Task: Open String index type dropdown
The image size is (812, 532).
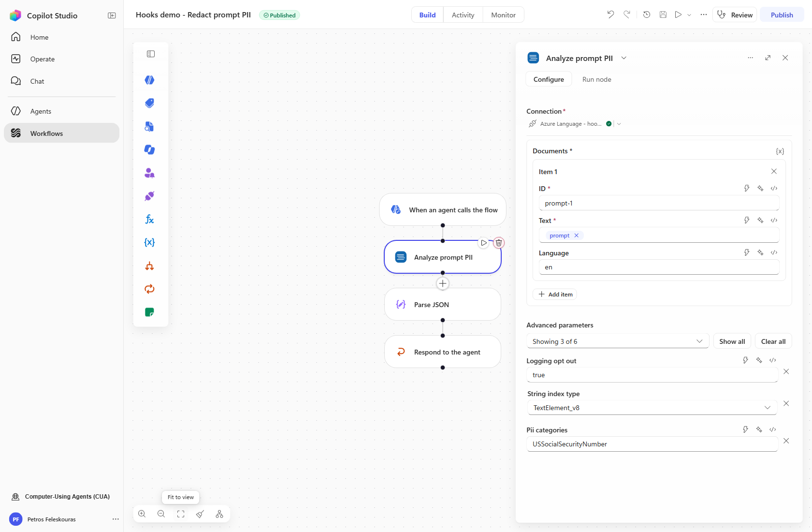Action: 652,407
